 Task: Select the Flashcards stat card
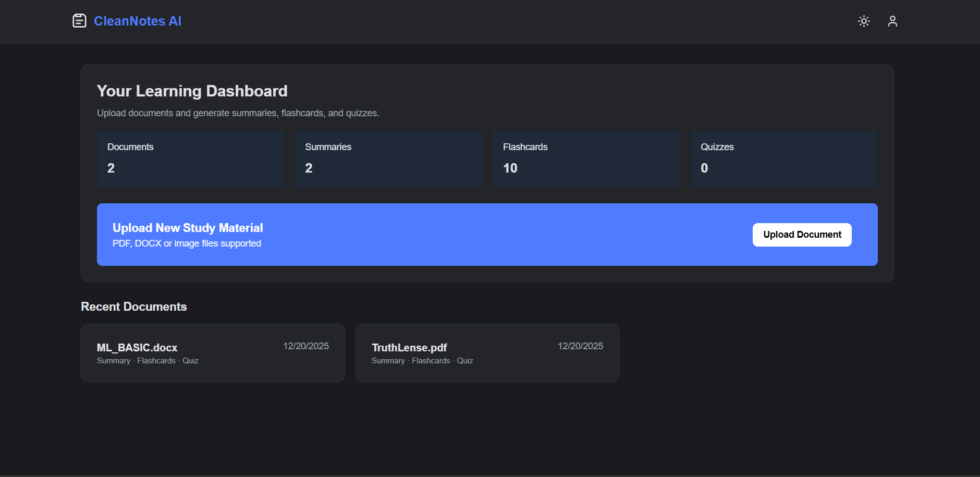(x=586, y=158)
